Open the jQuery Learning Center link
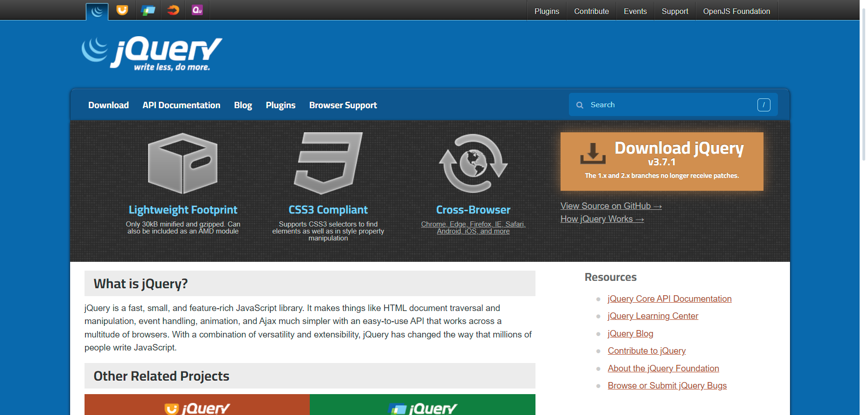 click(653, 316)
